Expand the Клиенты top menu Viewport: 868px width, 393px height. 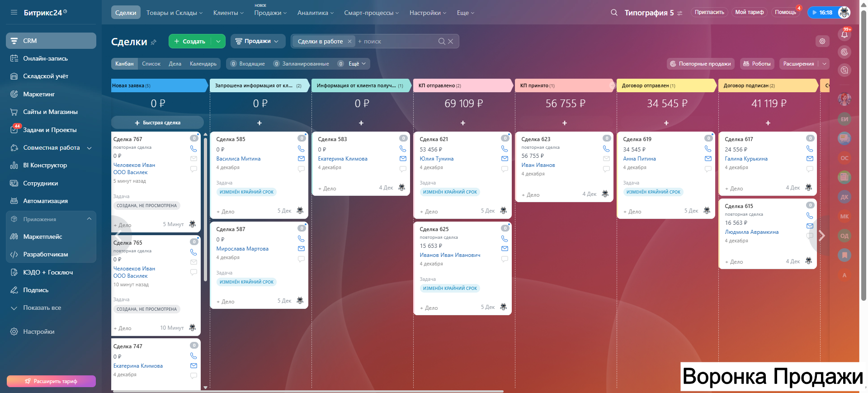point(228,13)
